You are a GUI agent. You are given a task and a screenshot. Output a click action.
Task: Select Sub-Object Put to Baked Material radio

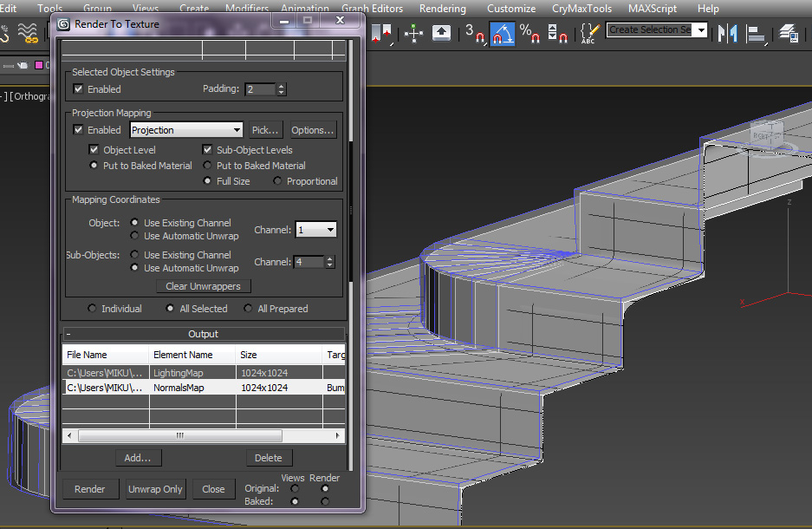coord(207,166)
